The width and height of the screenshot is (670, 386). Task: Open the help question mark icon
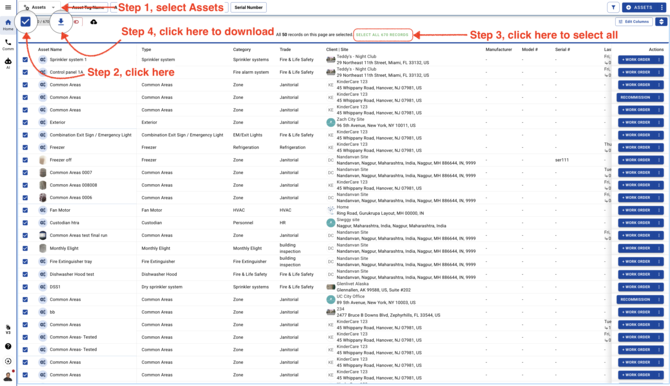tap(8, 346)
